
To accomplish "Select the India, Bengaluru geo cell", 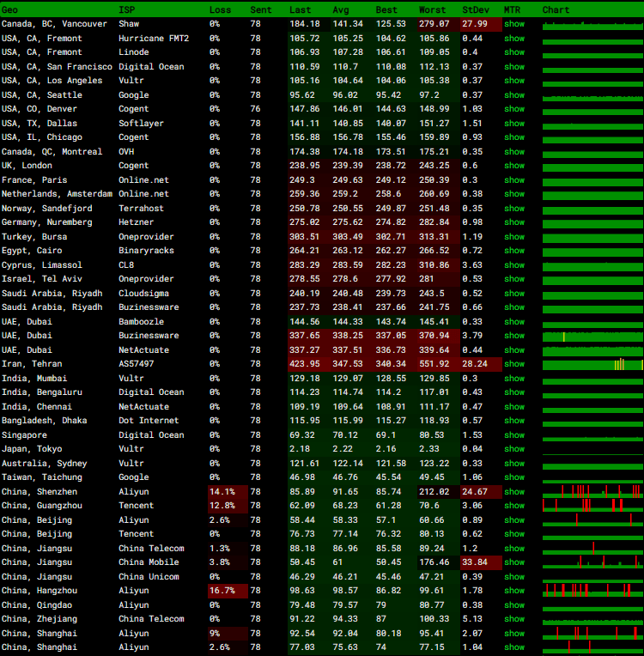I will coord(42,392).
